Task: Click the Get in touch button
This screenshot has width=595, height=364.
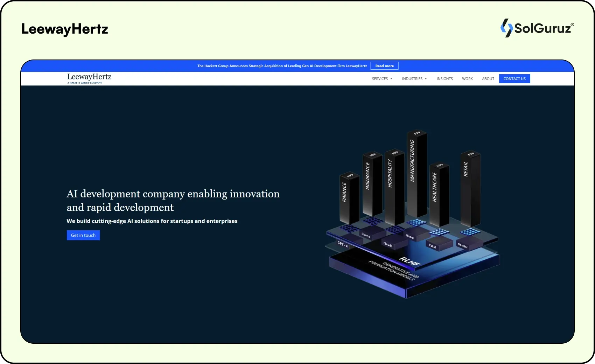Action: (x=83, y=235)
